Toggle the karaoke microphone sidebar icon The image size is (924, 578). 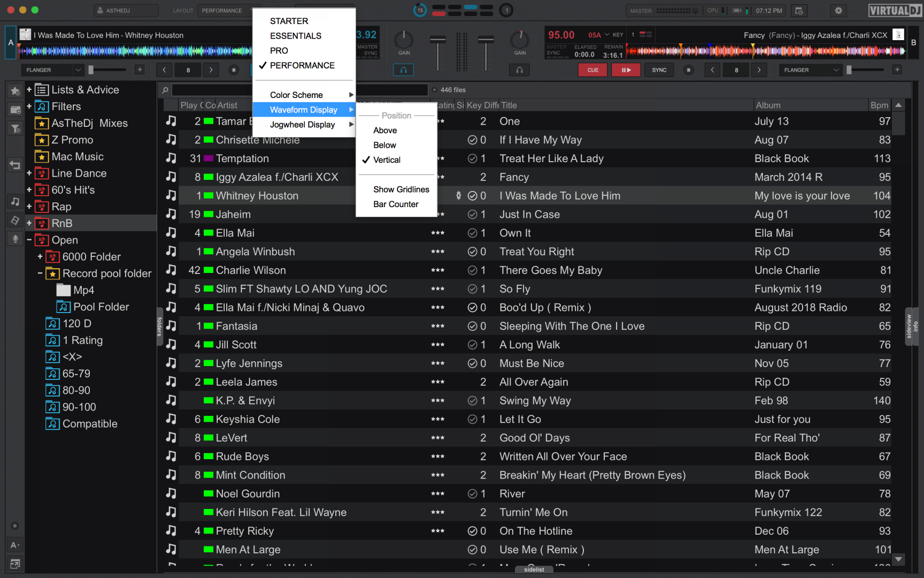coord(15,239)
